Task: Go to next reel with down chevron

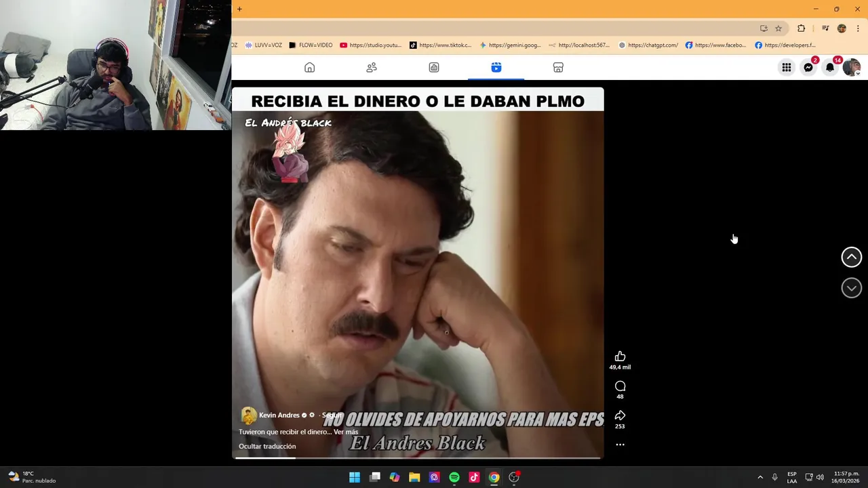Action: pyautogui.click(x=852, y=288)
